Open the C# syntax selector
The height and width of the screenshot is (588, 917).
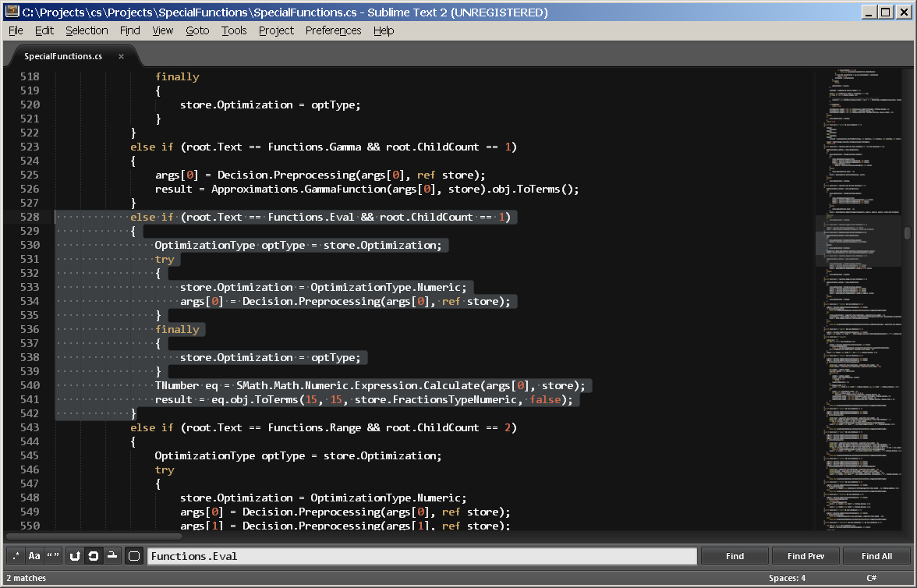(x=871, y=578)
